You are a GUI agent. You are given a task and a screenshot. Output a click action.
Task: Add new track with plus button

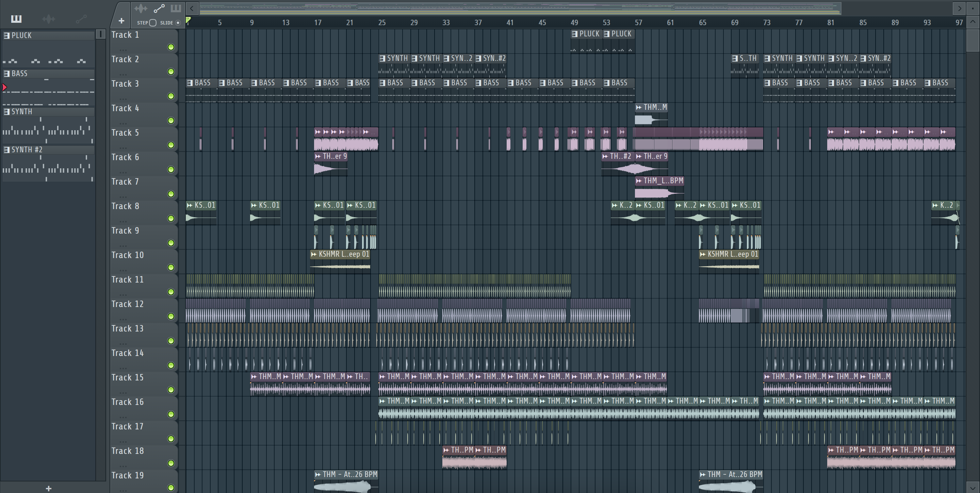pos(121,21)
